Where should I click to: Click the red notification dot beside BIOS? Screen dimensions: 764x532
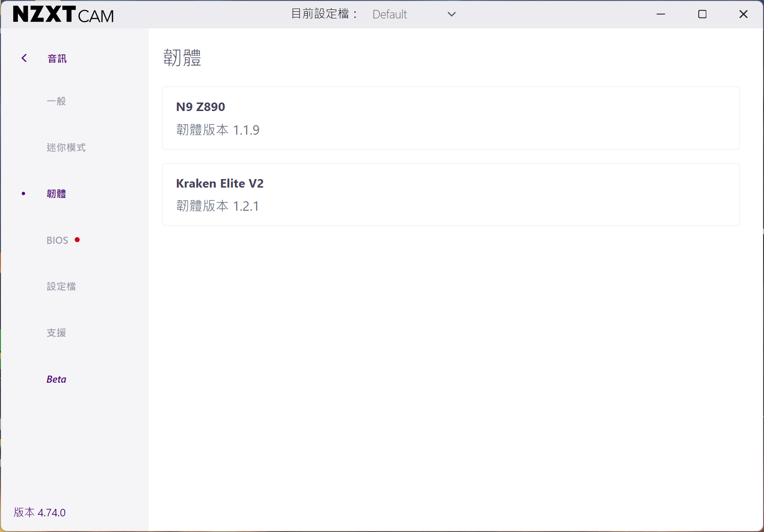click(77, 240)
